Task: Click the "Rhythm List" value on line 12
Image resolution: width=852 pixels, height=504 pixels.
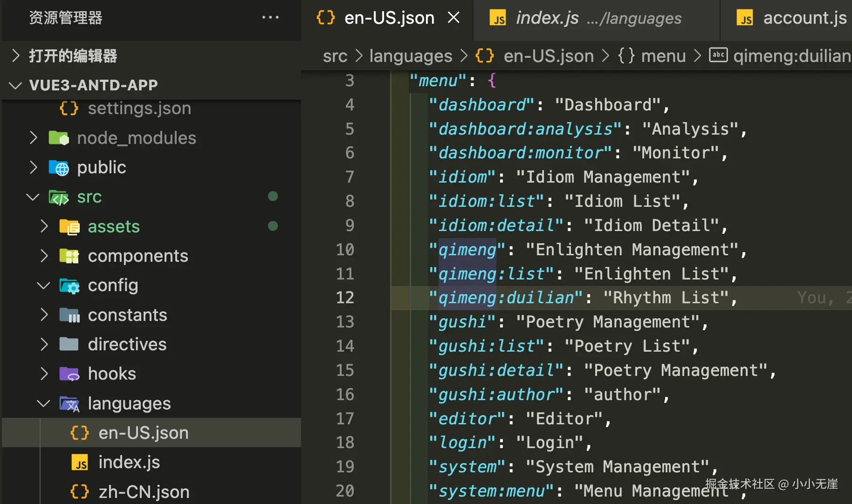Action: pos(666,298)
